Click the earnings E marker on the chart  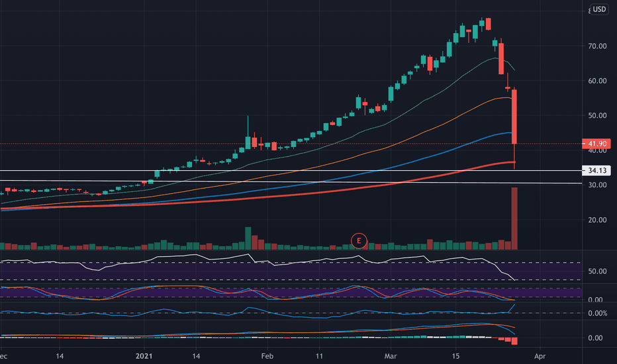358,240
